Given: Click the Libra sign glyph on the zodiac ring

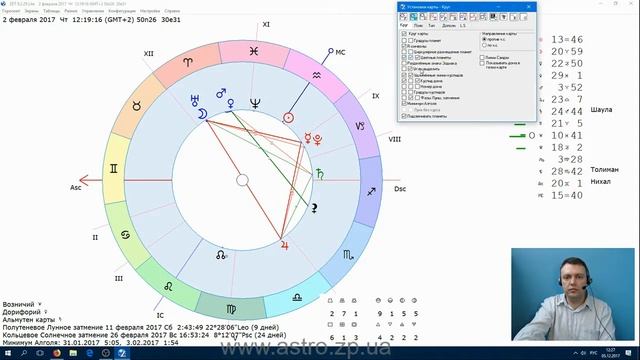Looking at the screenshot, I should click(297, 298).
